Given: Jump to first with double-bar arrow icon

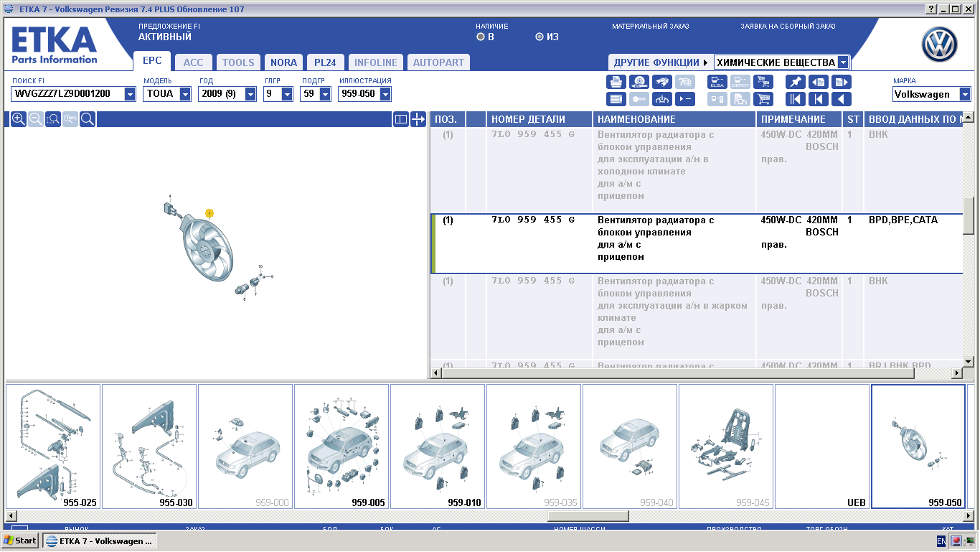Looking at the screenshot, I should click(795, 99).
